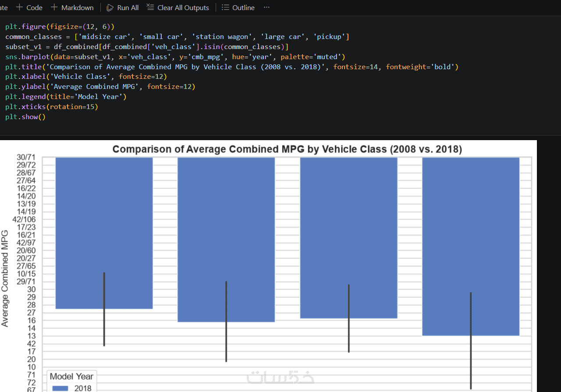Click the plt.legend(title='Model Year') line
561x392 pixels.
click(66, 97)
